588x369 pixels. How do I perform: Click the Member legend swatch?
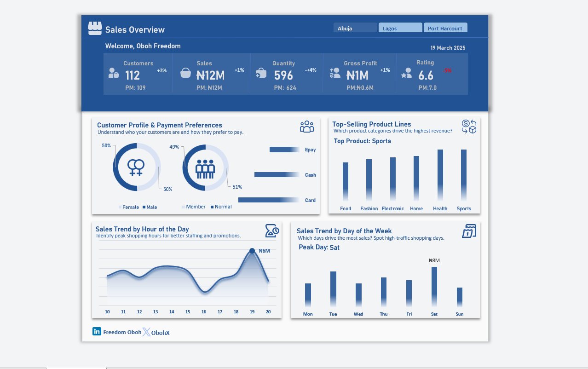coord(183,207)
